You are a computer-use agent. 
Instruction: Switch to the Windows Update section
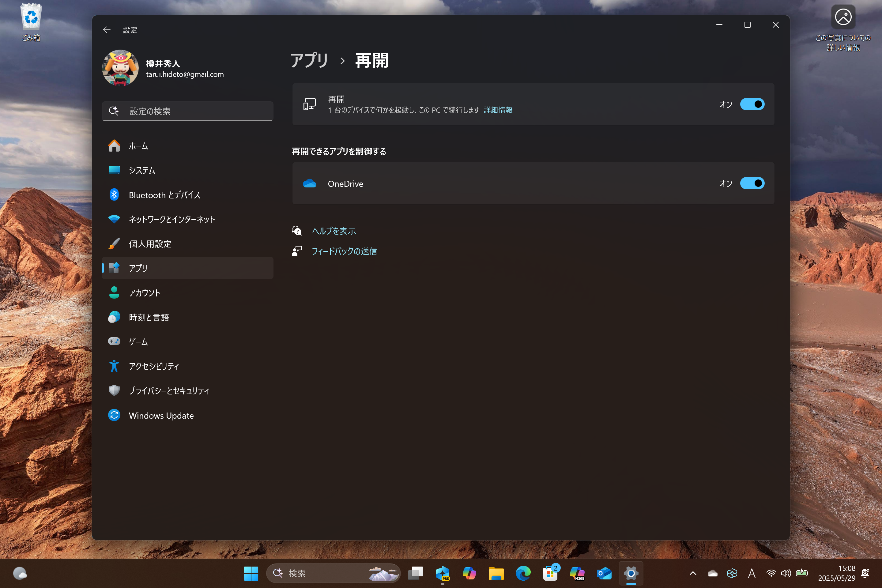(161, 416)
